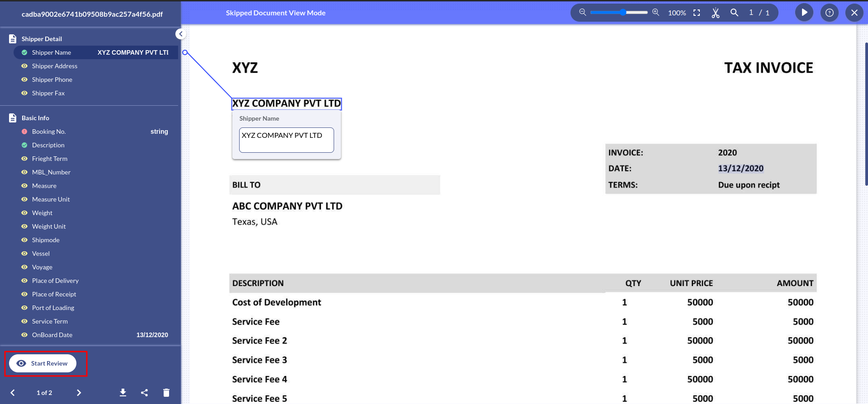Viewport: 868px width, 404px height.
Task: Click red status dot for Booking No.
Action: (x=24, y=132)
